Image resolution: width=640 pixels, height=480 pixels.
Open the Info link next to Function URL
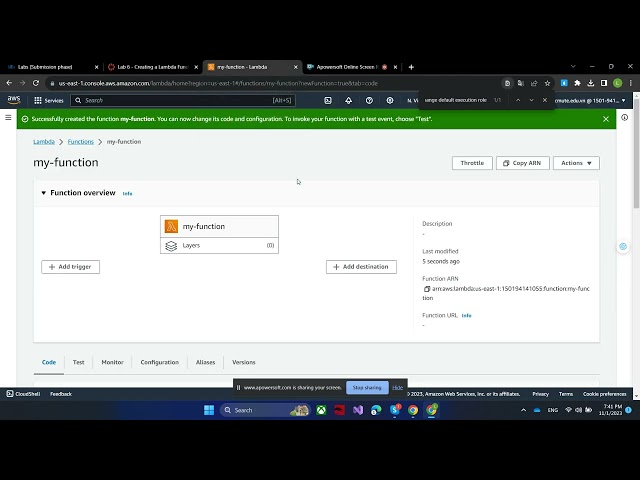click(x=467, y=316)
